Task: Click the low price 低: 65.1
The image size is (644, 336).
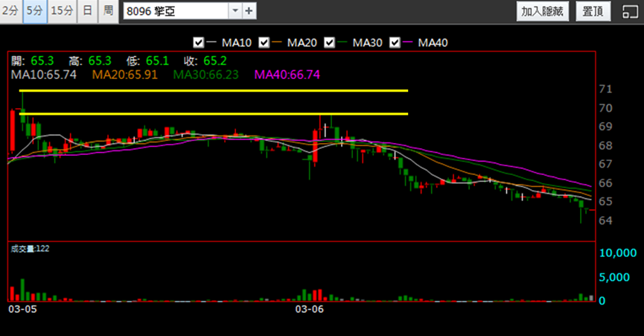Action: point(147,61)
